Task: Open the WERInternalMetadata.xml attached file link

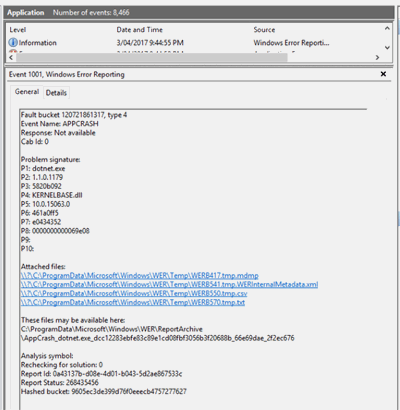Action: 169,285
